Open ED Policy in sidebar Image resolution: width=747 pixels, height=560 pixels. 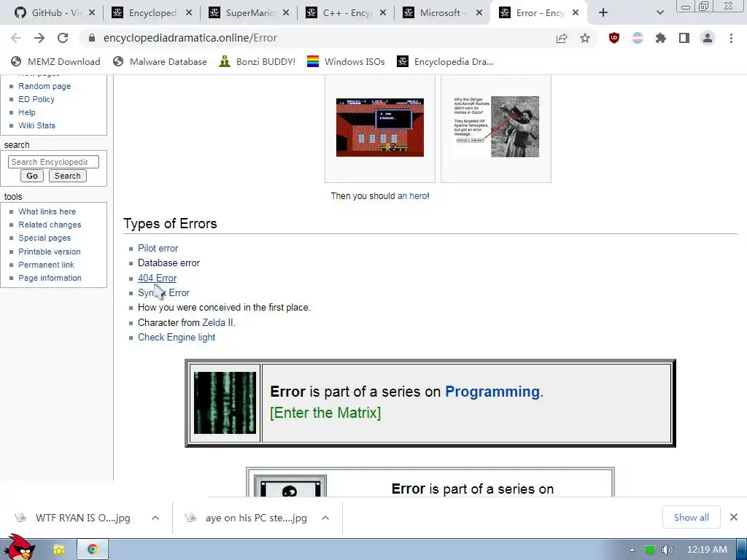tap(36, 99)
